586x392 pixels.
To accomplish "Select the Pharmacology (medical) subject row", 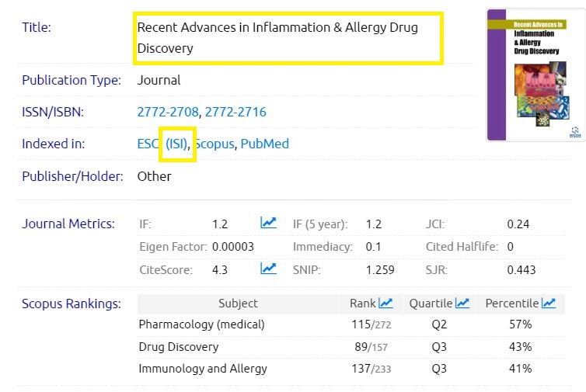I will point(201,324).
